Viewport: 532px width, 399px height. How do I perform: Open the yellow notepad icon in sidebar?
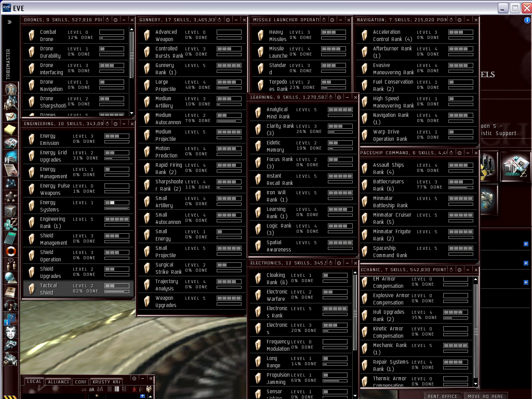pos(11,129)
